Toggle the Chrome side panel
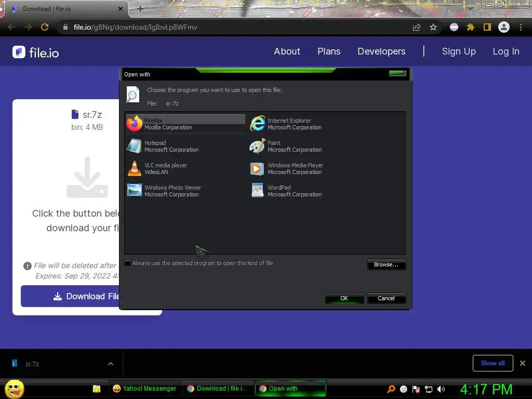The image size is (532, 399). [487, 27]
